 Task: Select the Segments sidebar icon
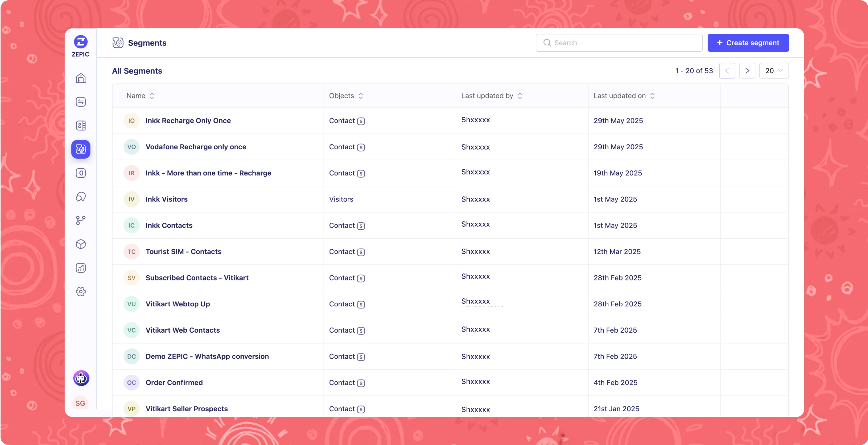pyautogui.click(x=81, y=149)
